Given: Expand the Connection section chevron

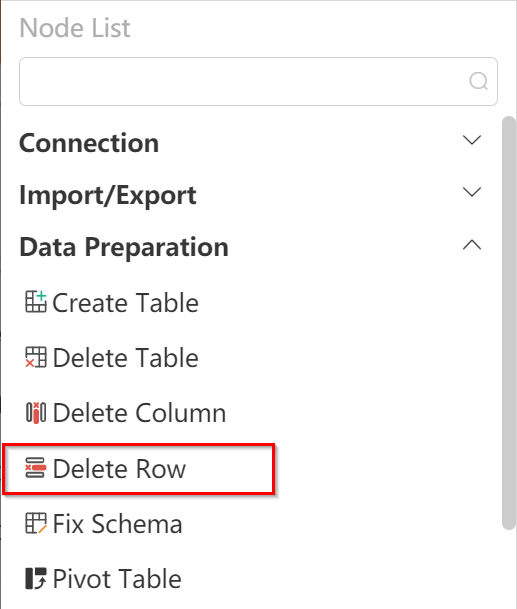Looking at the screenshot, I should click(x=472, y=140).
